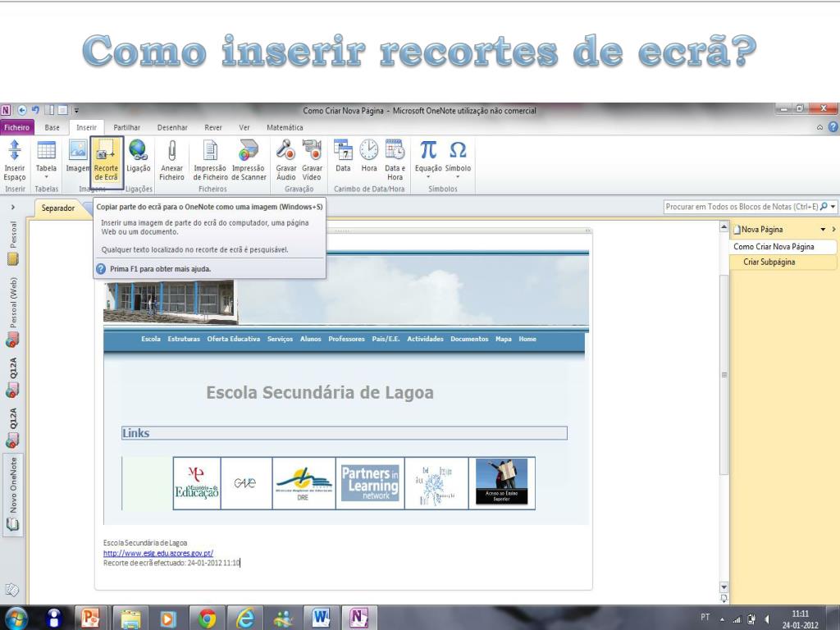
Task: Switch to the Rever tab
Action: [213, 127]
